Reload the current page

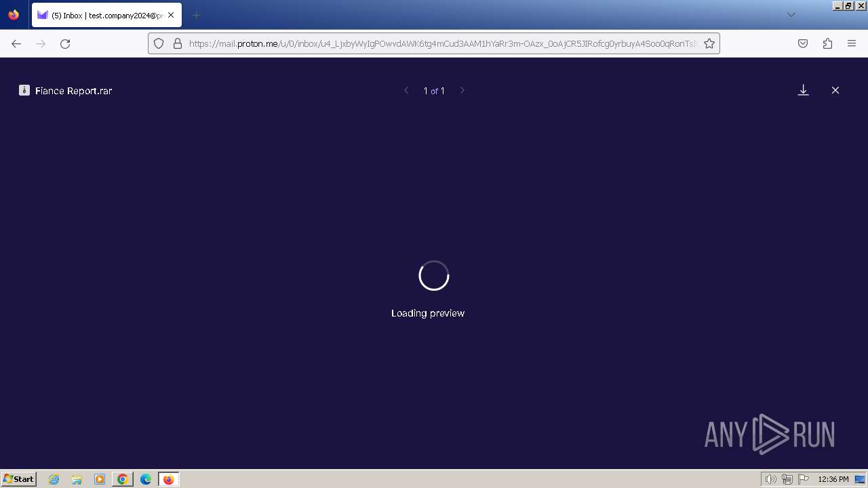[x=65, y=43]
